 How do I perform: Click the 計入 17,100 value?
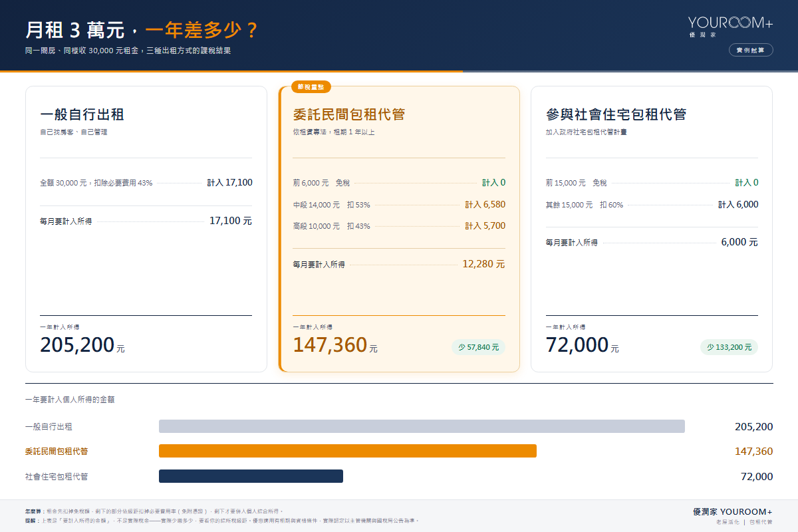click(230, 183)
